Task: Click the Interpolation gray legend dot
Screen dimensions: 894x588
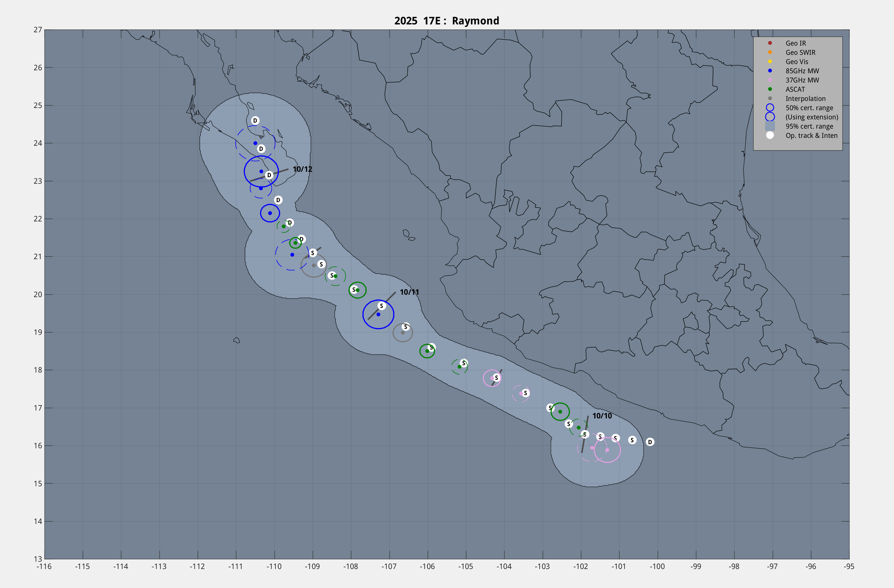Action: pos(770,98)
